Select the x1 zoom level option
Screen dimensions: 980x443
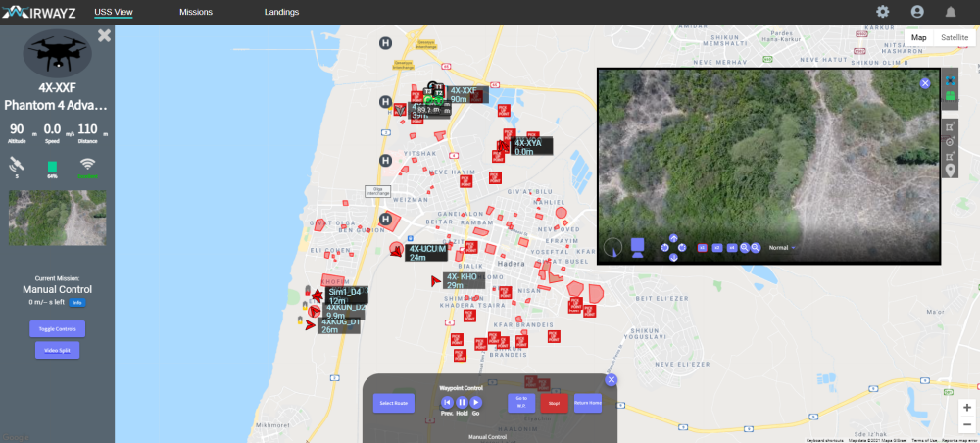[x=703, y=248]
